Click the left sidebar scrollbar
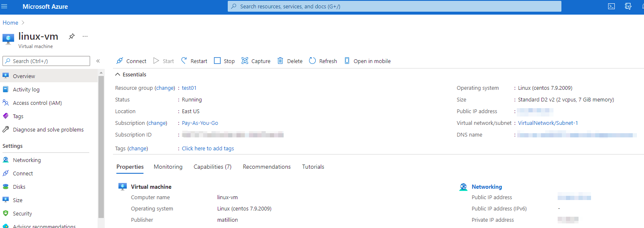 (101, 146)
